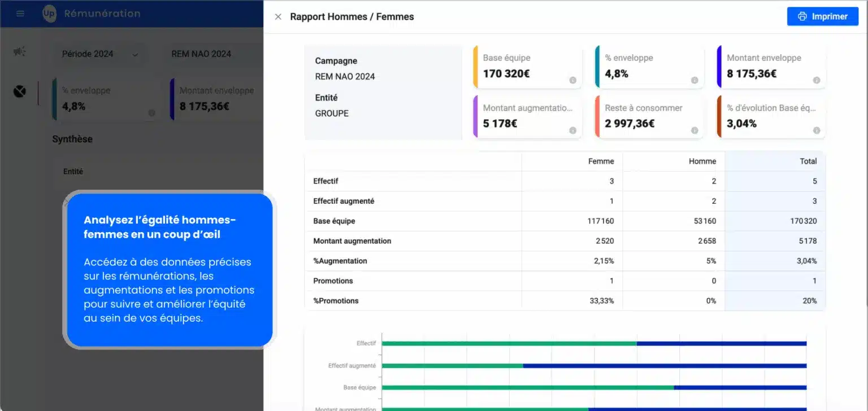Click the Homme column header

point(702,161)
